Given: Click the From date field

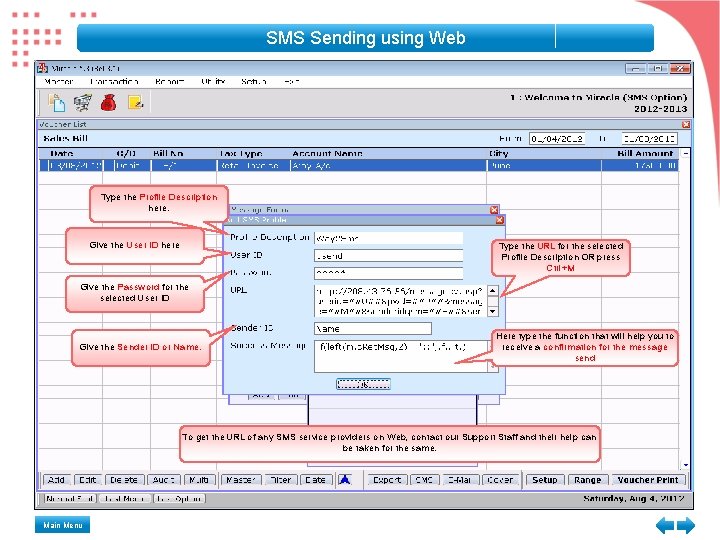Looking at the screenshot, I should (x=557, y=139).
